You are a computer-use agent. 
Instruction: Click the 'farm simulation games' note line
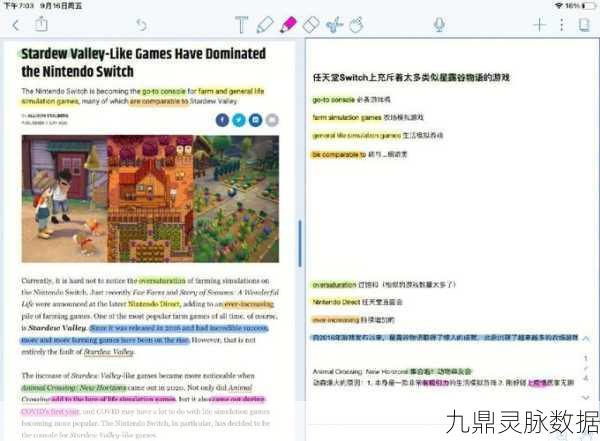368,118
